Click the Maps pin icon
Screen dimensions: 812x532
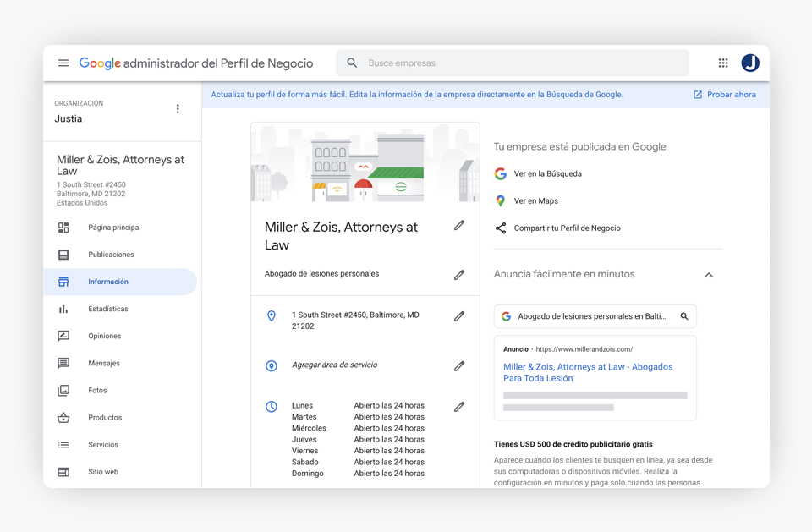pos(500,201)
